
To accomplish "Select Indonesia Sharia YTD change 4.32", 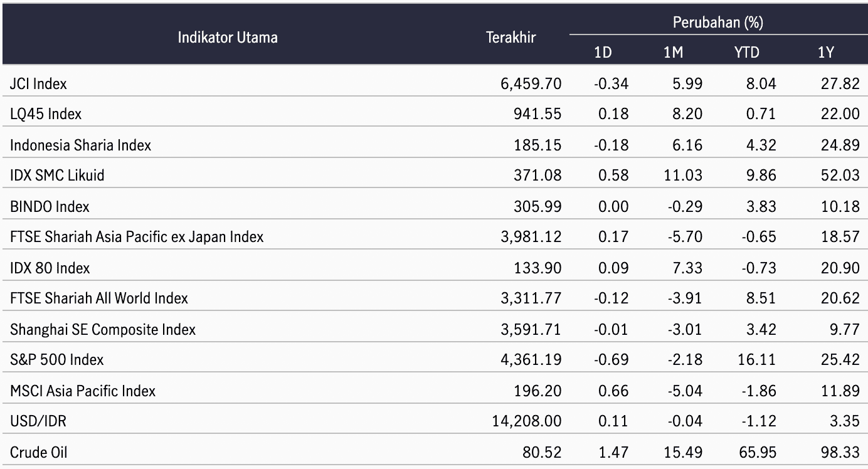I will tap(761, 145).
